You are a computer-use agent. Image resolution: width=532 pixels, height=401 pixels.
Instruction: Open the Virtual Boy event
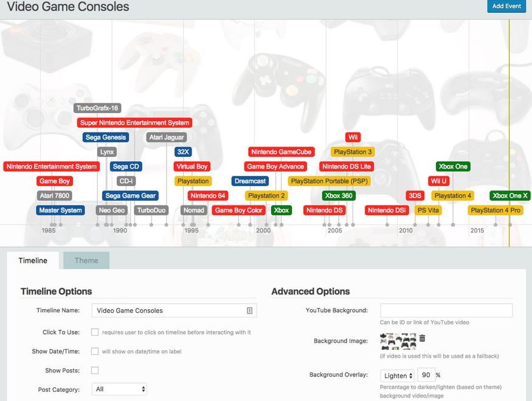pyautogui.click(x=192, y=166)
